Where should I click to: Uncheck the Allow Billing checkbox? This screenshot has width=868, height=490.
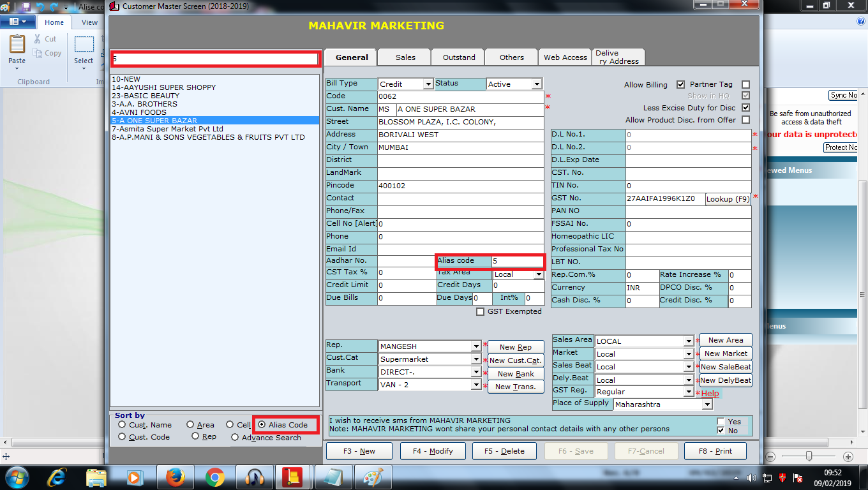[680, 85]
